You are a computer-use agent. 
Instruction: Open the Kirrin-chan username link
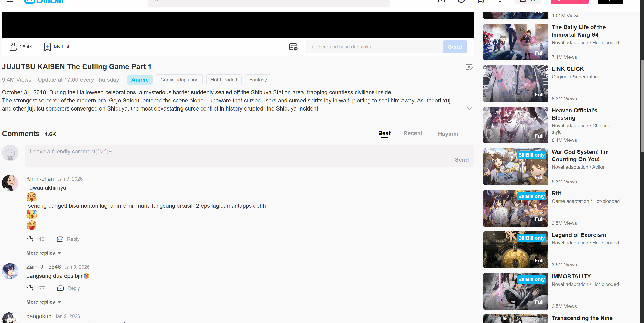click(x=40, y=179)
